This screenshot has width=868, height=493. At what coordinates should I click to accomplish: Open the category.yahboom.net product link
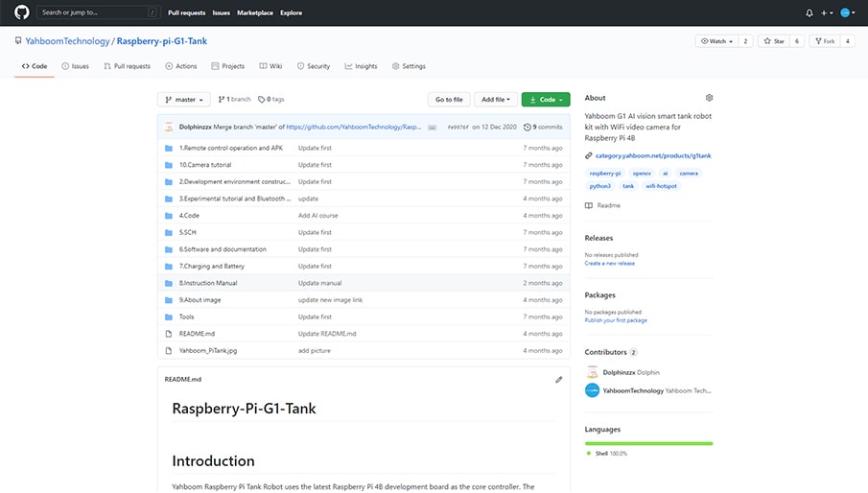coord(653,155)
